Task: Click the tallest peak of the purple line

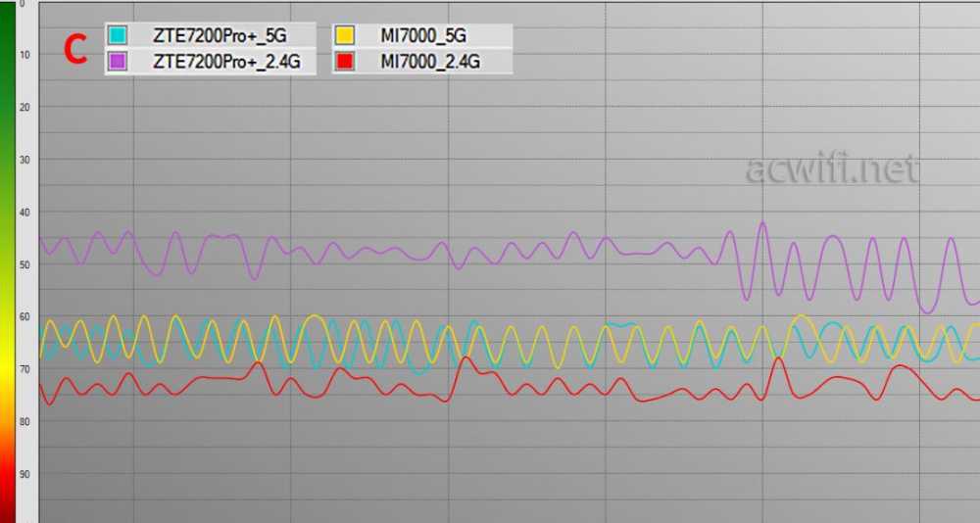Action: pos(761,223)
